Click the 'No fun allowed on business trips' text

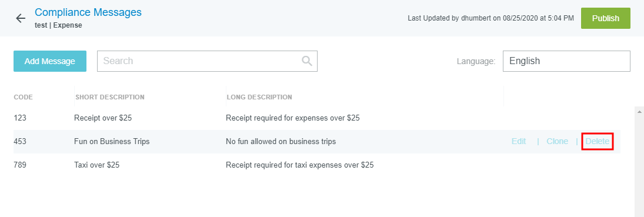pos(281,141)
